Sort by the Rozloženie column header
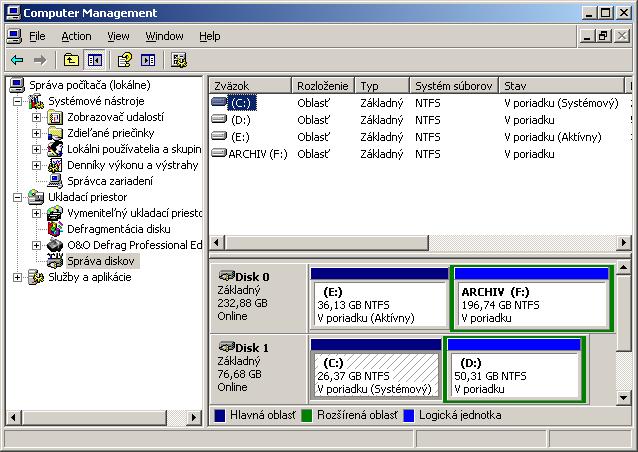 [x=323, y=86]
